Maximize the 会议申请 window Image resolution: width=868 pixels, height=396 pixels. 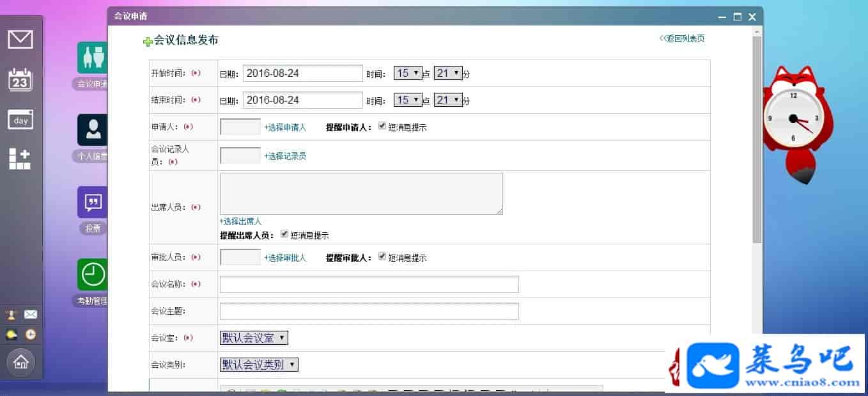click(x=738, y=17)
